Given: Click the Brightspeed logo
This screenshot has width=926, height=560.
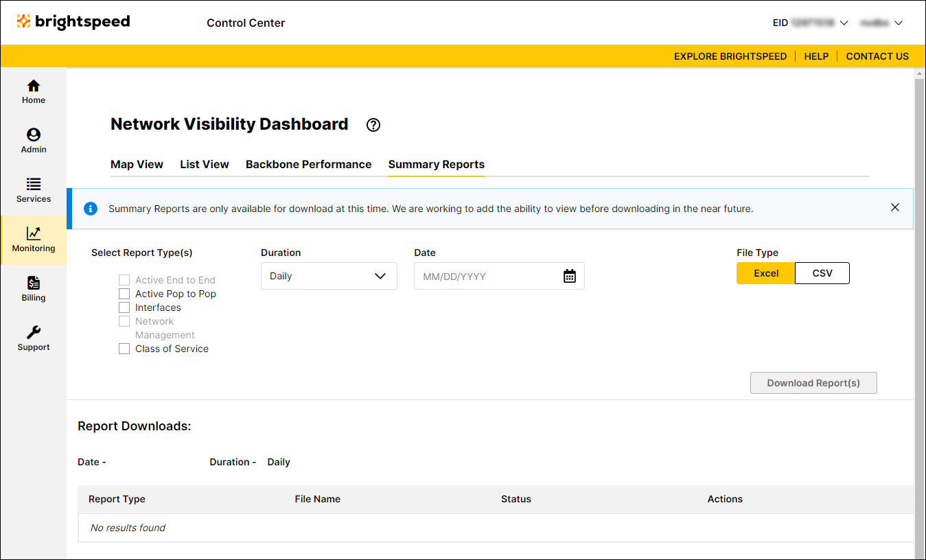Looking at the screenshot, I should [x=73, y=22].
